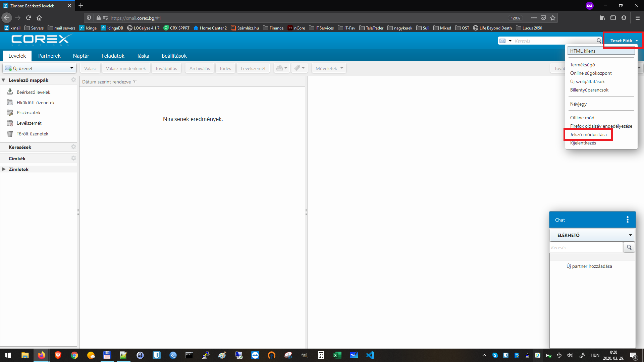Click the chat search magnifier button
The image size is (644, 362).
(x=629, y=247)
